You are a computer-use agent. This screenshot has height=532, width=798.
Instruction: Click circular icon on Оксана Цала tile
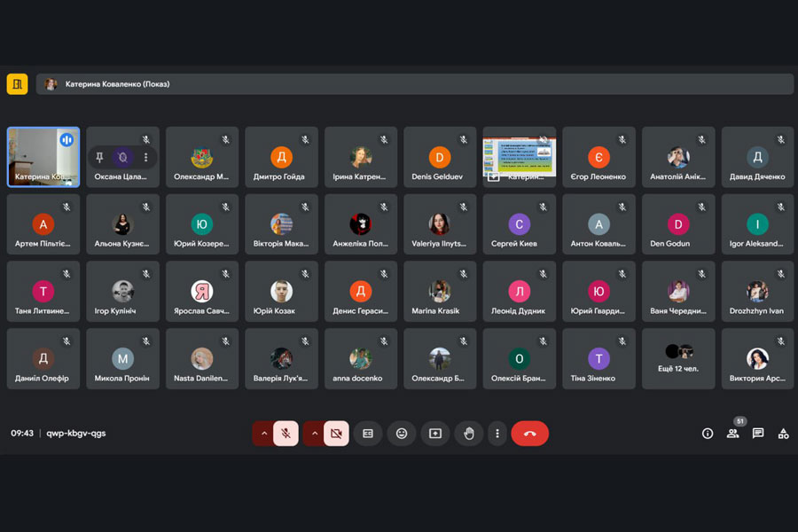122,157
